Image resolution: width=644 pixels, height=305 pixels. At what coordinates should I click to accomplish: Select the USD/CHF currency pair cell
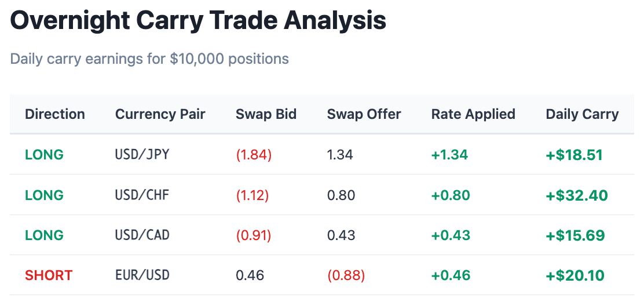click(142, 195)
